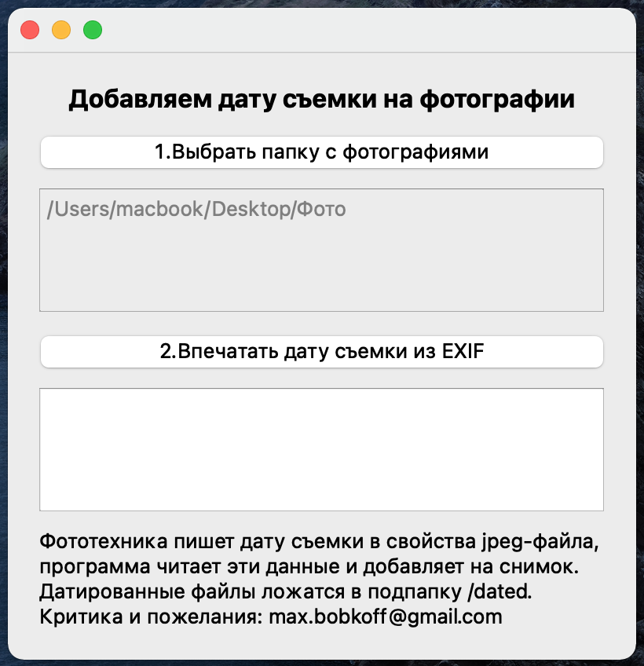Click the "1.Выбрать папку с фотографиями" button

click(x=321, y=152)
